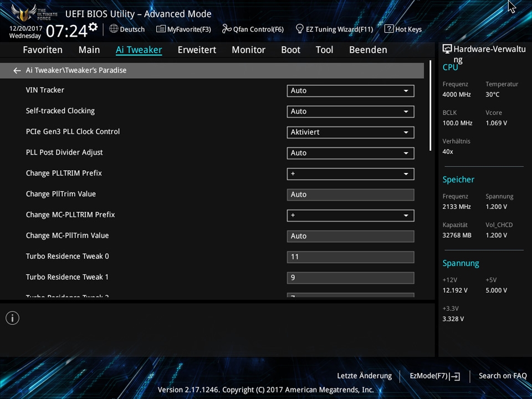Click the Turbo Residence Tweak 0 field

coord(350,257)
